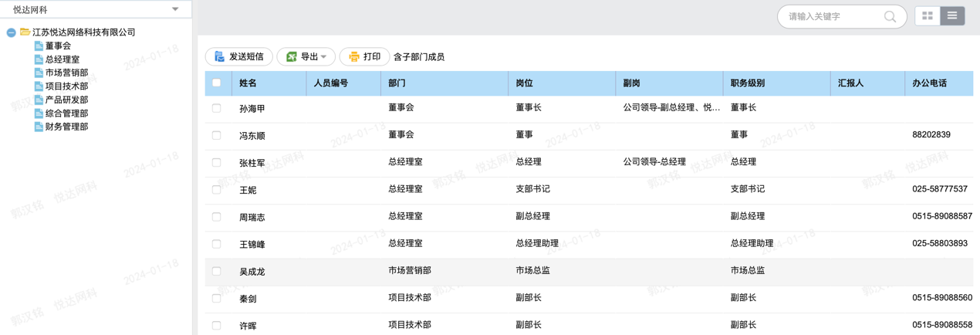Image resolution: width=980 pixels, height=335 pixels.
Task: Click the document icon beside 董事会
Action: [x=39, y=46]
